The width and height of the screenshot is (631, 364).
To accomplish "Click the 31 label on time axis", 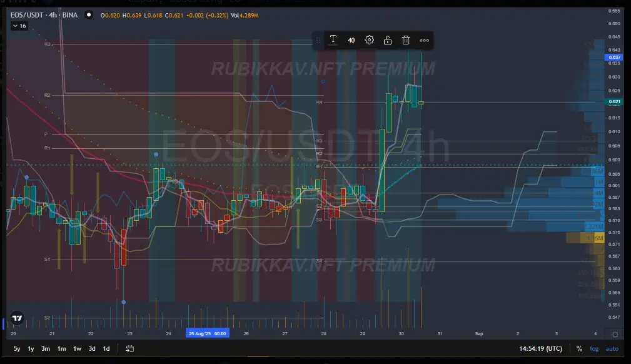I will click(x=440, y=334).
